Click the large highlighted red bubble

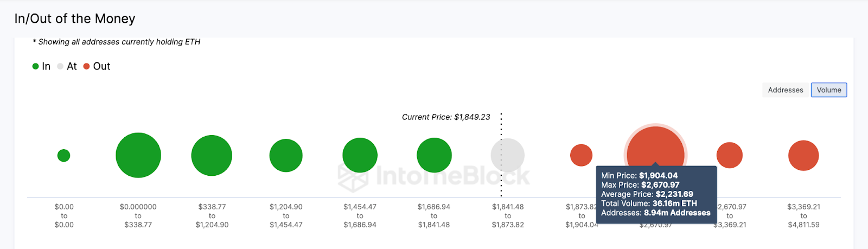pyautogui.click(x=655, y=146)
